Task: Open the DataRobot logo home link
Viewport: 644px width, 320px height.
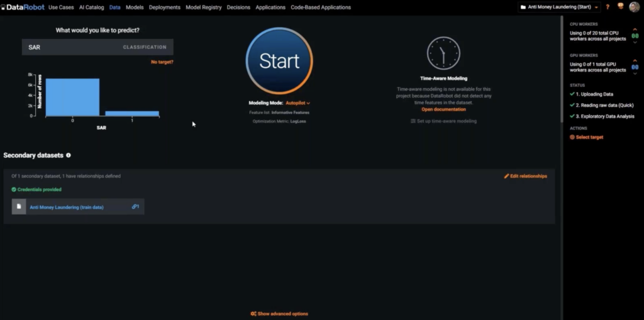Action: tap(23, 7)
